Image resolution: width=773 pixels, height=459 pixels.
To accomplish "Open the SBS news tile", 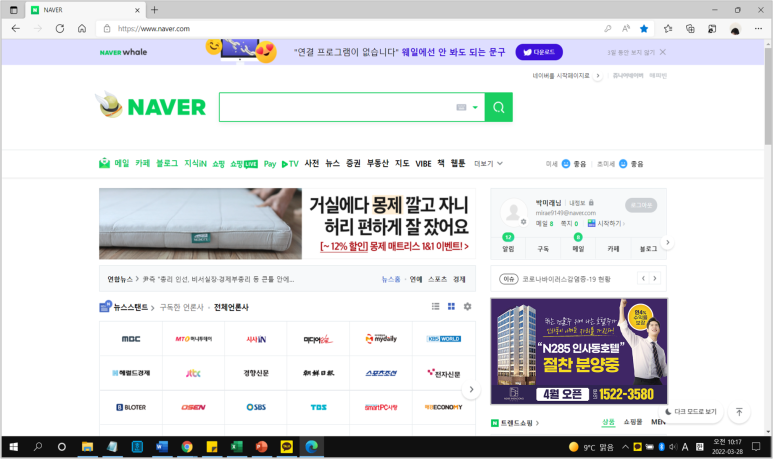I will pyautogui.click(x=256, y=407).
